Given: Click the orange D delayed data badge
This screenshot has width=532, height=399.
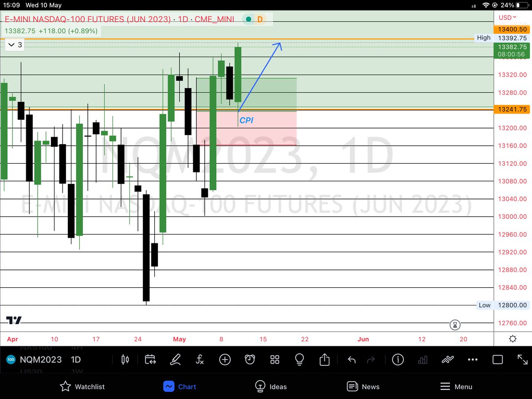Looking at the screenshot, I should [x=260, y=20].
